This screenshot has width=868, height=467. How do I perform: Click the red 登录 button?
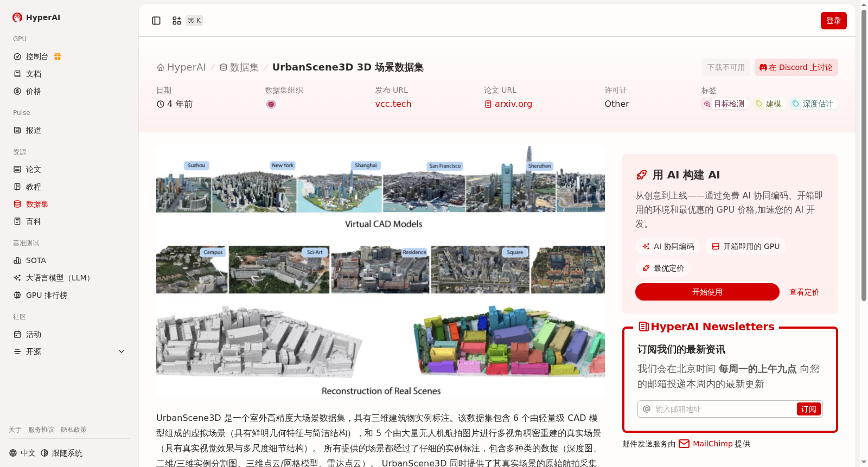click(833, 21)
